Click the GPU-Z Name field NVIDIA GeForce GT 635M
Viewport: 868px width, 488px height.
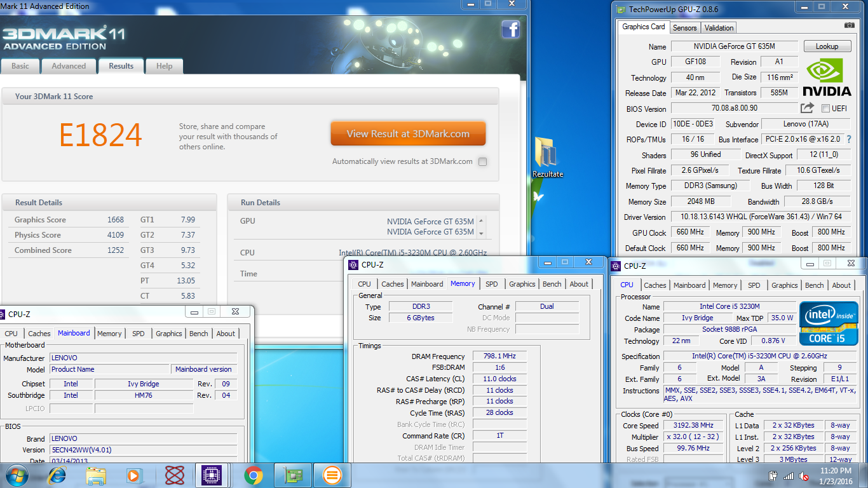tap(734, 46)
